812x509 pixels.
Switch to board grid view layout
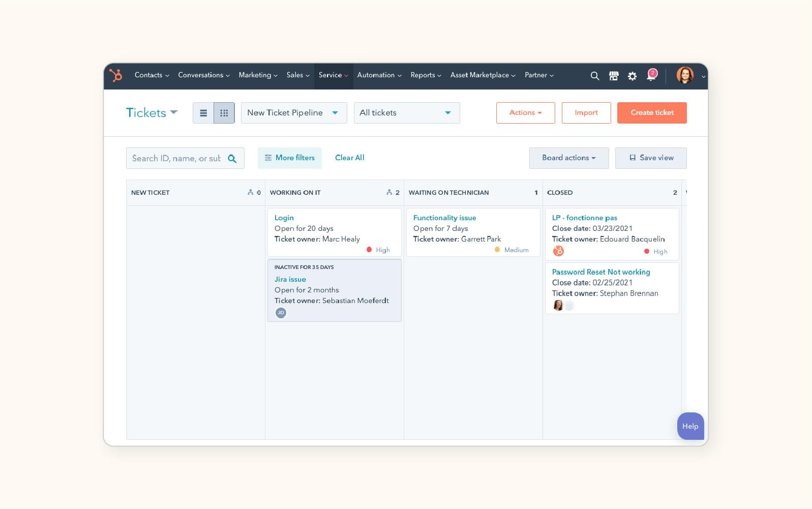(224, 113)
